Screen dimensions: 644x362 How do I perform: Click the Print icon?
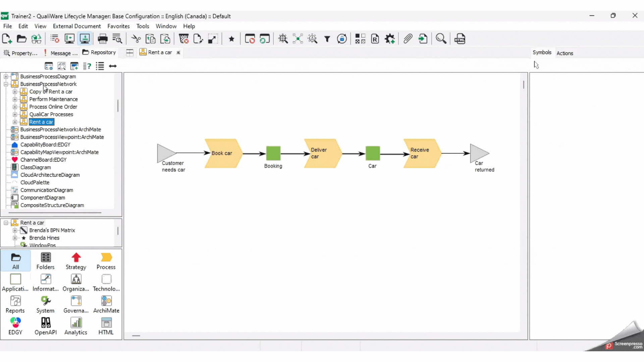click(x=103, y=39)
